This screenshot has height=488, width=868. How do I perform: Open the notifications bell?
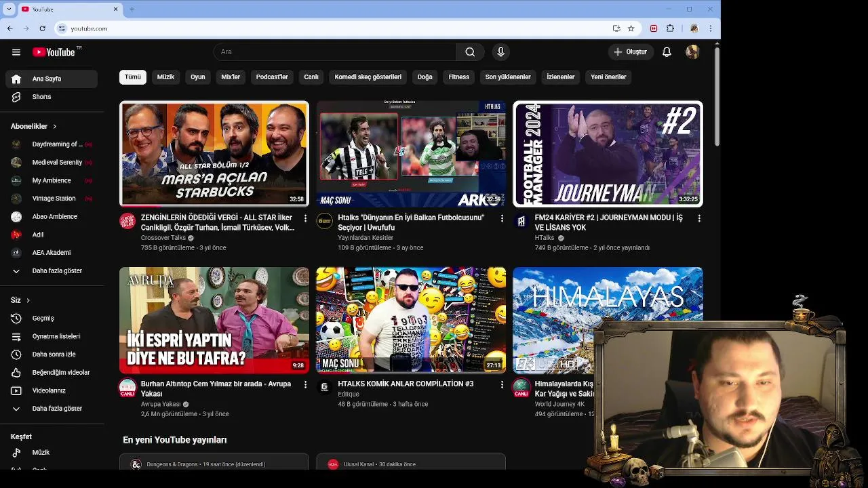667,52
